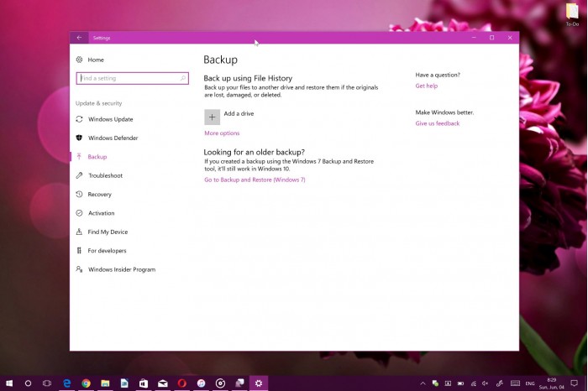
Task: Select the Backup sidebar entry
Action: [x=97, y=157]
